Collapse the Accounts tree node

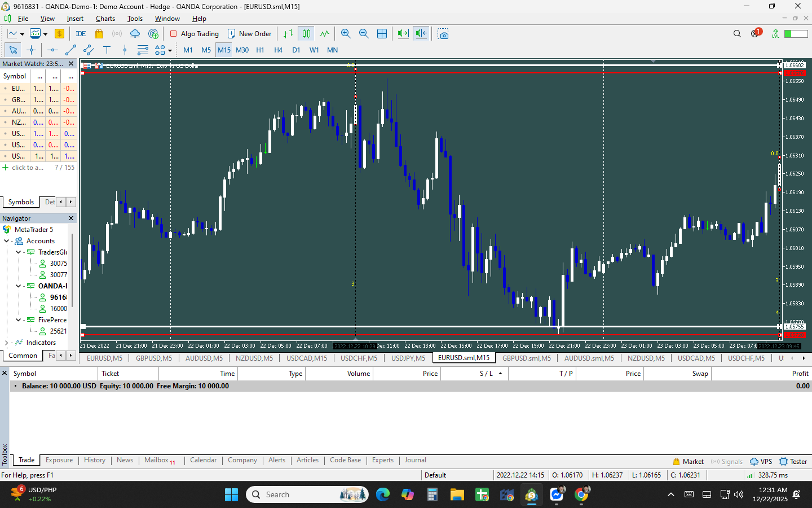tap(7, 241)
